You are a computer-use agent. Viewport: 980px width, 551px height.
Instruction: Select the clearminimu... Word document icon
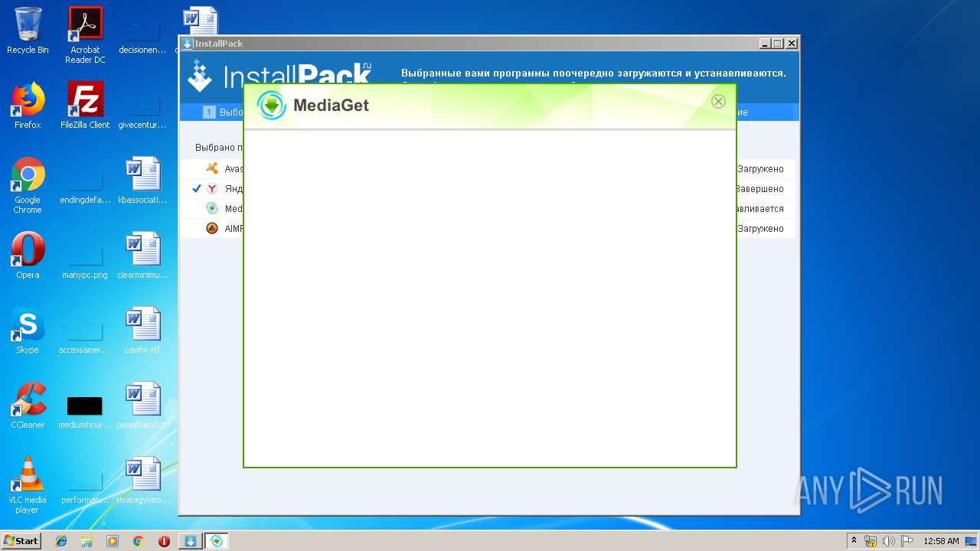142,256
